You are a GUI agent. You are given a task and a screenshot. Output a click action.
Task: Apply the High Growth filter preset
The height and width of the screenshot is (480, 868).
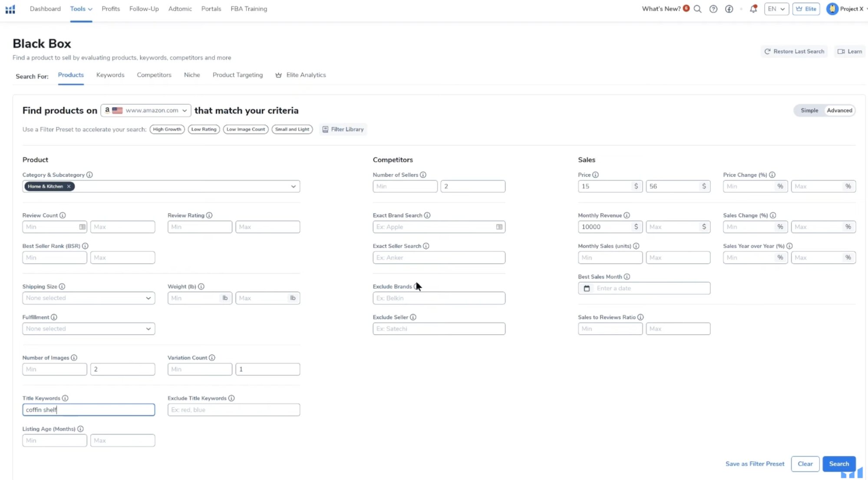pyautogui.click(x=167, y=129)
